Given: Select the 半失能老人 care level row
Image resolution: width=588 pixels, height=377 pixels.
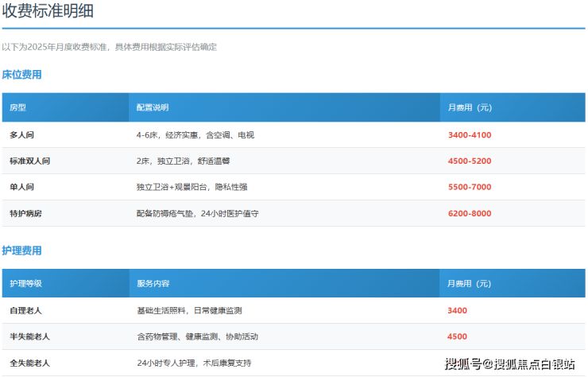Looking at the screenshot, I should click(x=29, y=337).
